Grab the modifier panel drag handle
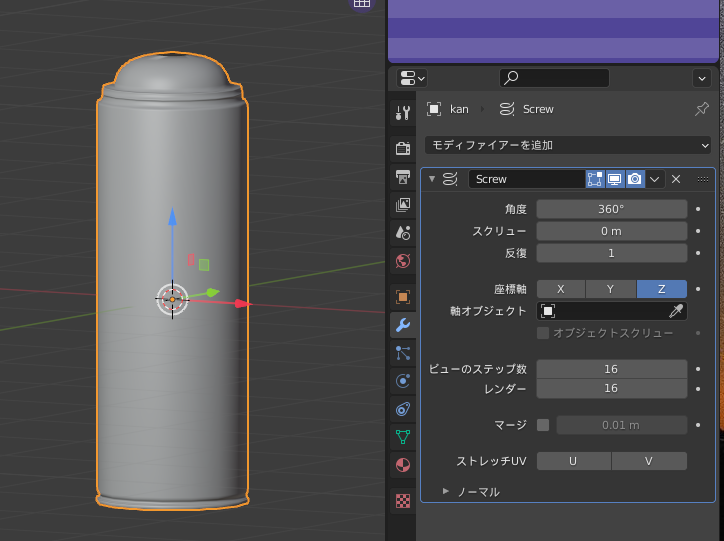Screen dimensions: 724x541 point(703,179)
